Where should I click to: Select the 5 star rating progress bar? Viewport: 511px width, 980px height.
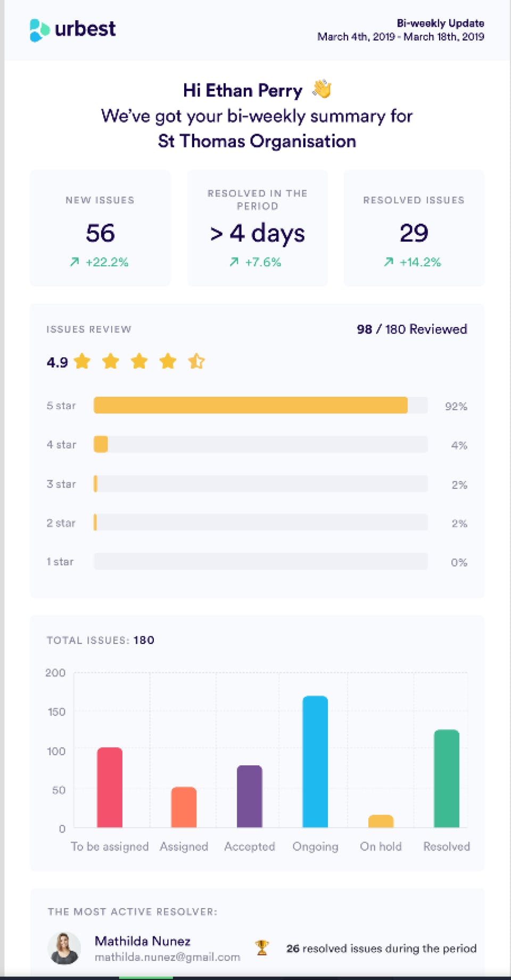(x=260, y=405)
